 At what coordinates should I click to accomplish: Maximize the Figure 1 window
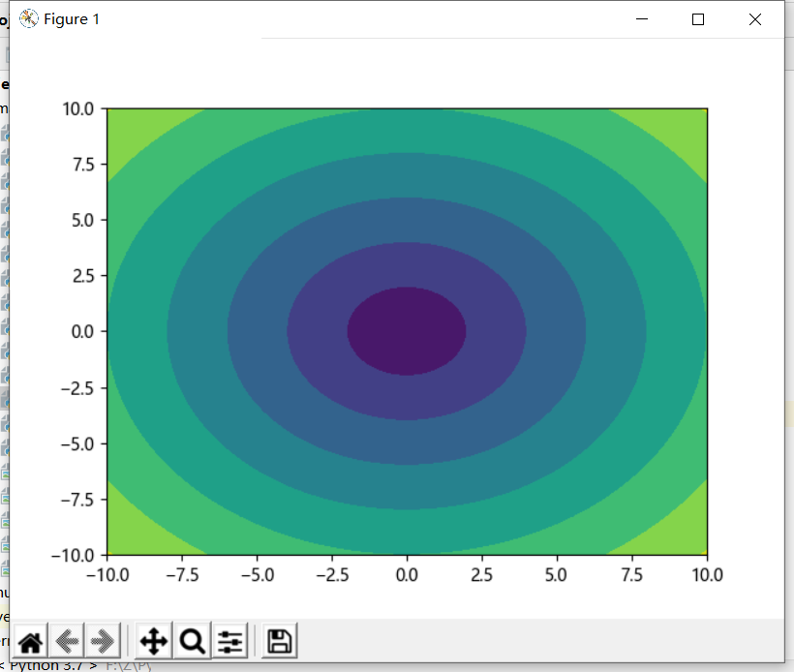tap(698, 19)
